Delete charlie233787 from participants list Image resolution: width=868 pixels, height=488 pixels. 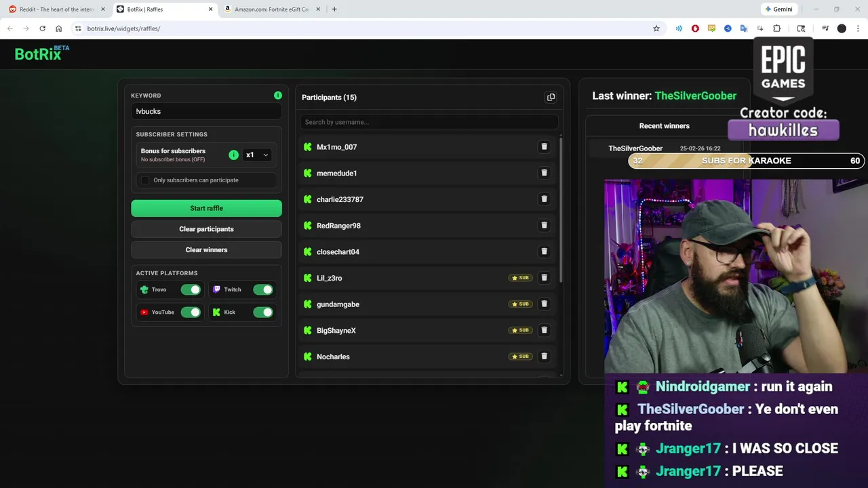click(544, 199)
